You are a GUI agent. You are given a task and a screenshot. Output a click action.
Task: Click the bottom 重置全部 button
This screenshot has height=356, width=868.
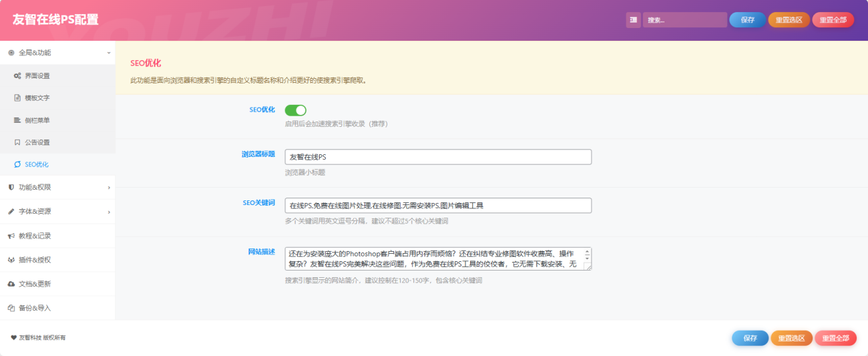click(835, 338)
